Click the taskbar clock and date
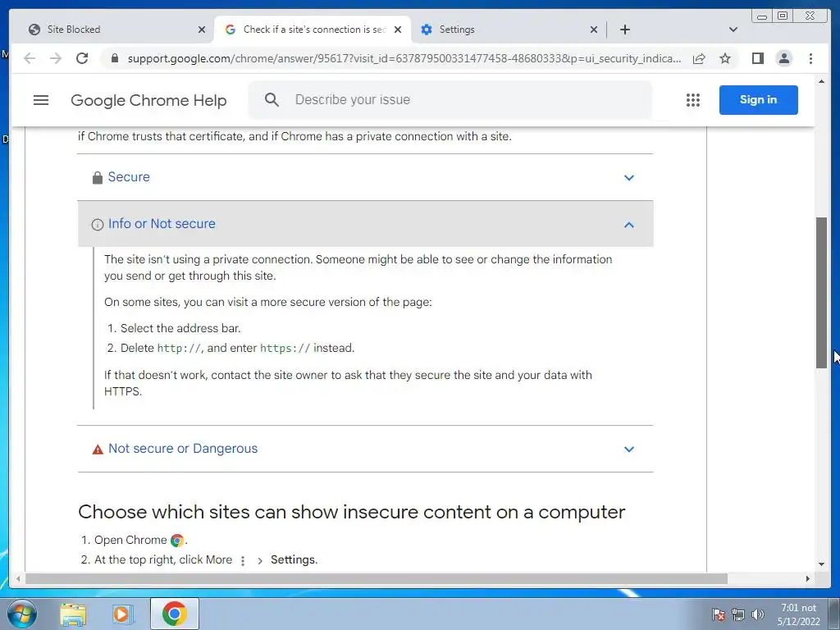This screenshot has height=630, width=840. pyautogui.click(x=798, y=614)
